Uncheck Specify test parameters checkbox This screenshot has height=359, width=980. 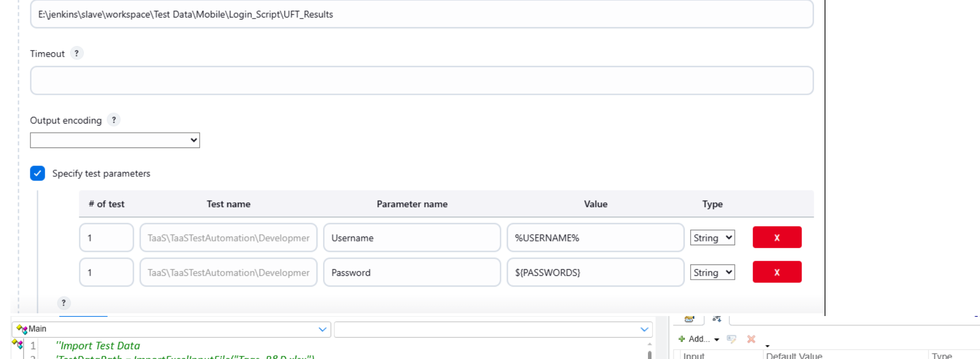click(38, 174)
